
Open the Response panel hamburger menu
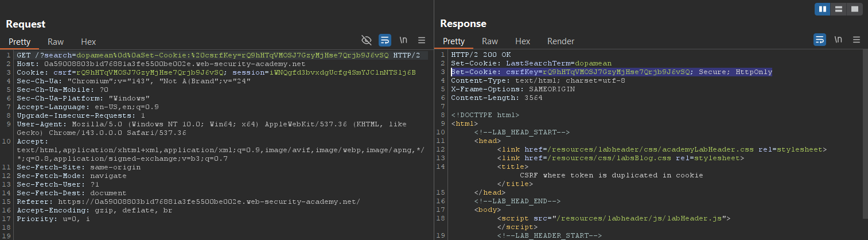click(x=857, y=40)
